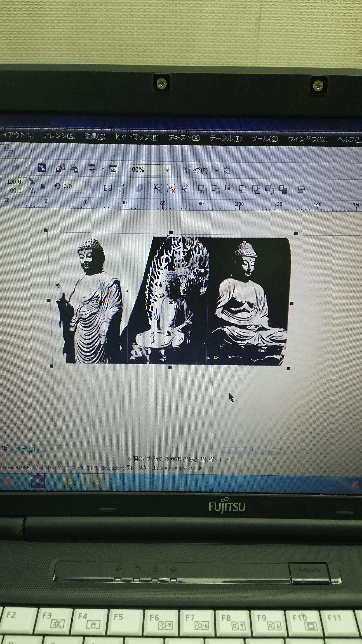Click the top-center selection handle
The height and width of the screenshot is (644, 362).
click(171, 232)
